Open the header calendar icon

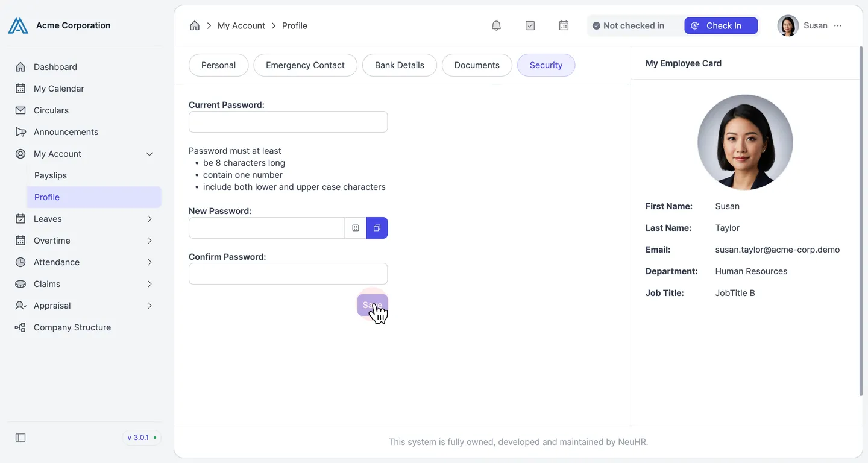(x=564, y=25)
